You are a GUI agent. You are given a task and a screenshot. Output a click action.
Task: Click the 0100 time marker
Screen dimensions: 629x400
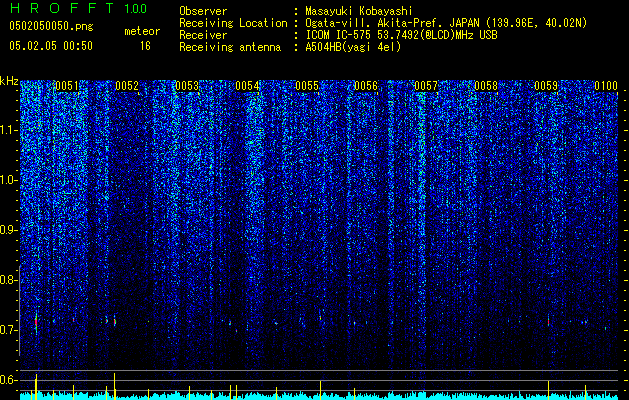[x=606, y=86]
